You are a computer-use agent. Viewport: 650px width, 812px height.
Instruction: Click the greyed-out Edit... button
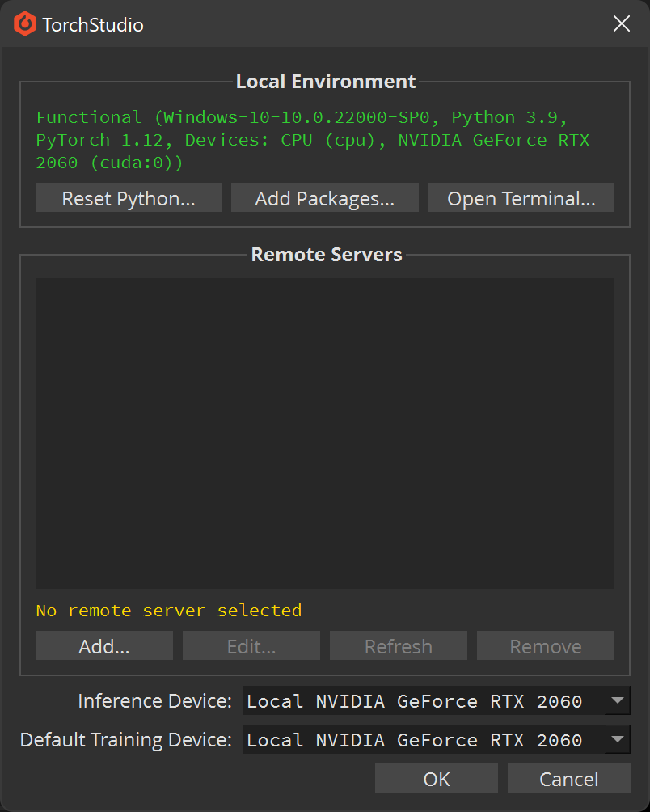251,645
